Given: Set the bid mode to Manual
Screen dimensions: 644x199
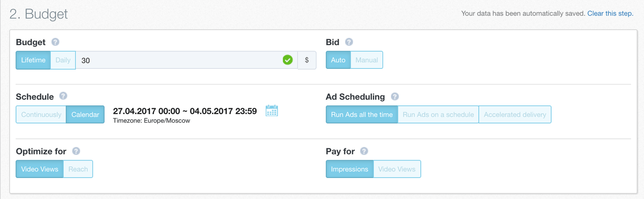Looking at the screenshot, I should [367, 60].
